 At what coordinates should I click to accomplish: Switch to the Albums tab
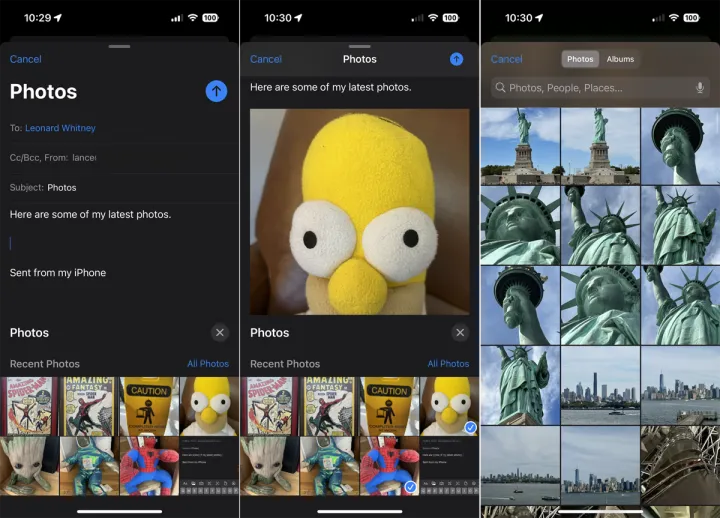[x=620, y=59]
